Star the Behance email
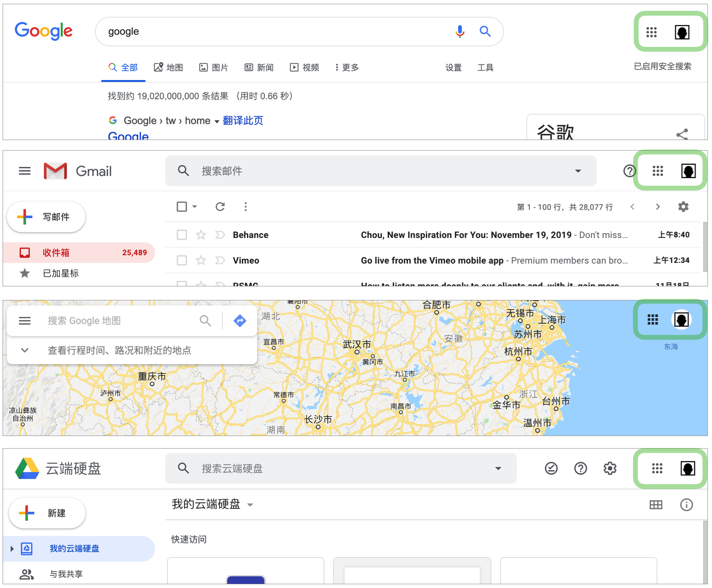The width and height of the screenshot is (712, 588). pyautogui.click(x=201, y=235)
